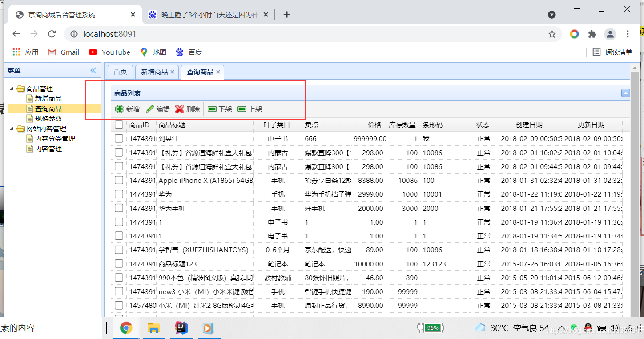The image size is (644, 339).
Task: Open the tab search dropdown arrow
Action: [x=551, y=15]
